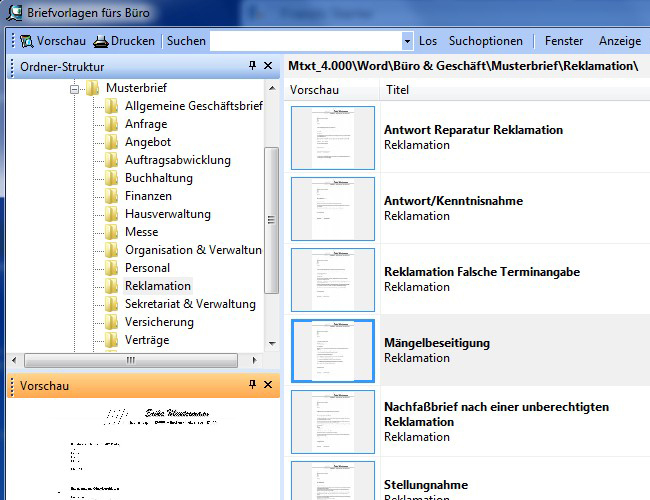This screenshot has width=650, height=500.
Task: Close the Ordner-Struktur panel
Action: [268, 66]
